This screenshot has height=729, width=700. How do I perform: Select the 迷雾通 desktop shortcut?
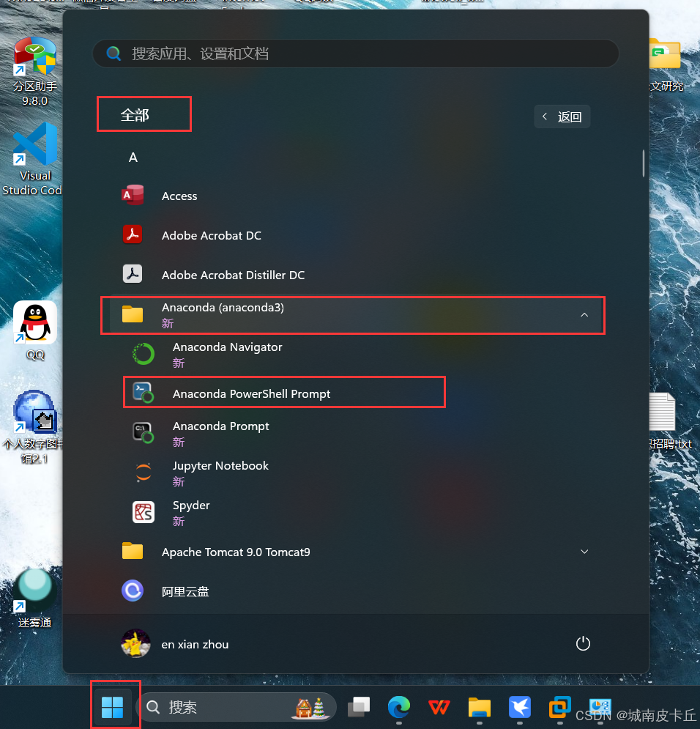pyautogui.click(x=35, y=598)
